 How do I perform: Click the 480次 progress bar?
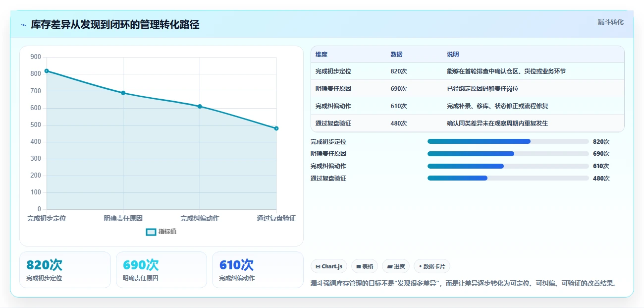508,178
